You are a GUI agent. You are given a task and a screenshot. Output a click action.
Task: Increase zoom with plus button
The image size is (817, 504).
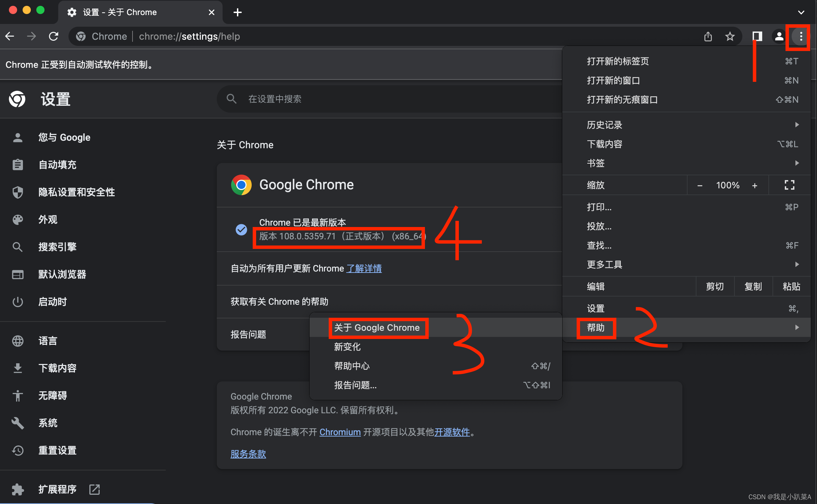(x=755, y=186)
